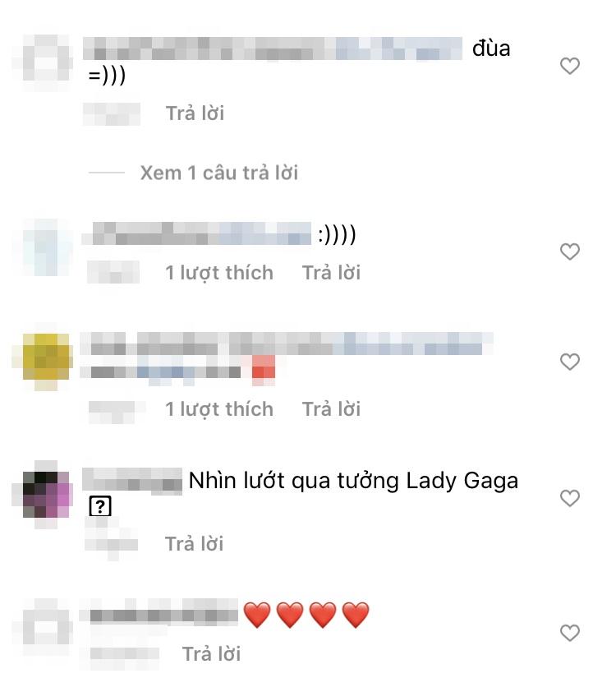This screenshot has width=616, height=678.
Task: Expand "Xem 1 câu trả lời" replies
Action: coord(218,173)
